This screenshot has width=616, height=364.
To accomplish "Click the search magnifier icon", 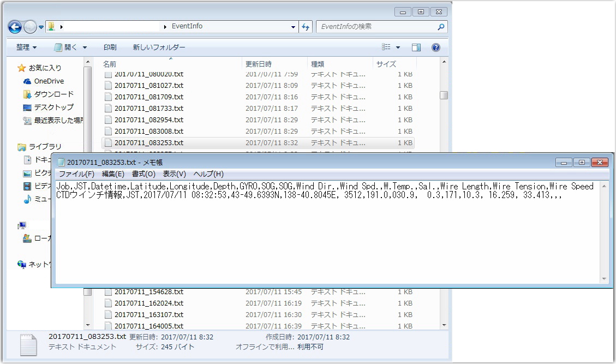I will point(441,27).
